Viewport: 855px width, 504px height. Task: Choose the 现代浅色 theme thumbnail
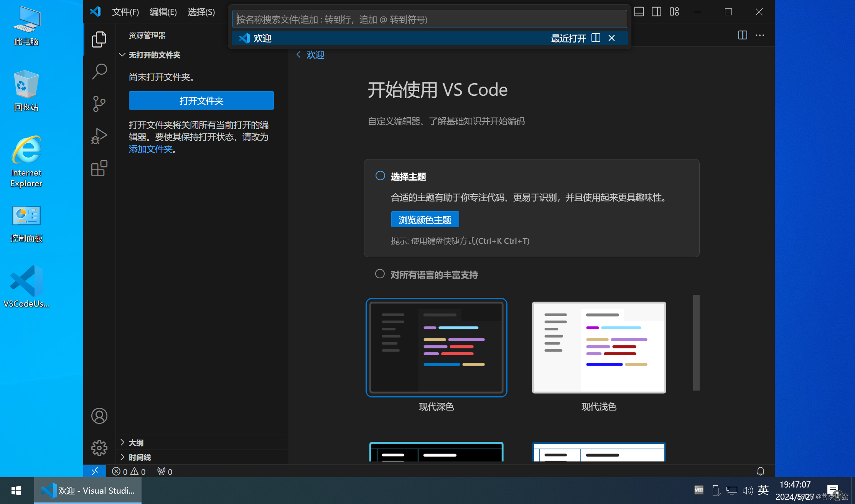[598, 348]
